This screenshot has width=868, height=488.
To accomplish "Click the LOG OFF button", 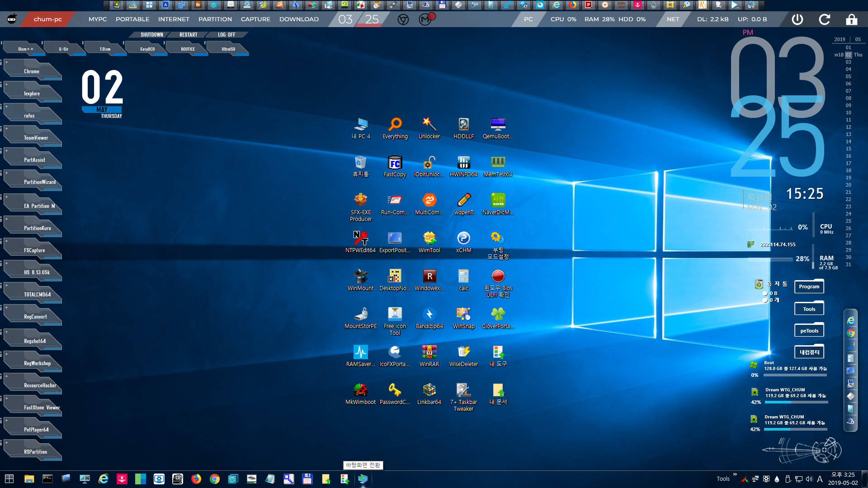I will tap(226, 35).
